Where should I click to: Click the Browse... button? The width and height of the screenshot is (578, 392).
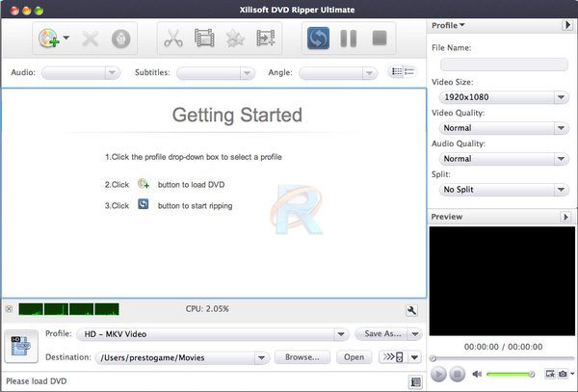302,357
